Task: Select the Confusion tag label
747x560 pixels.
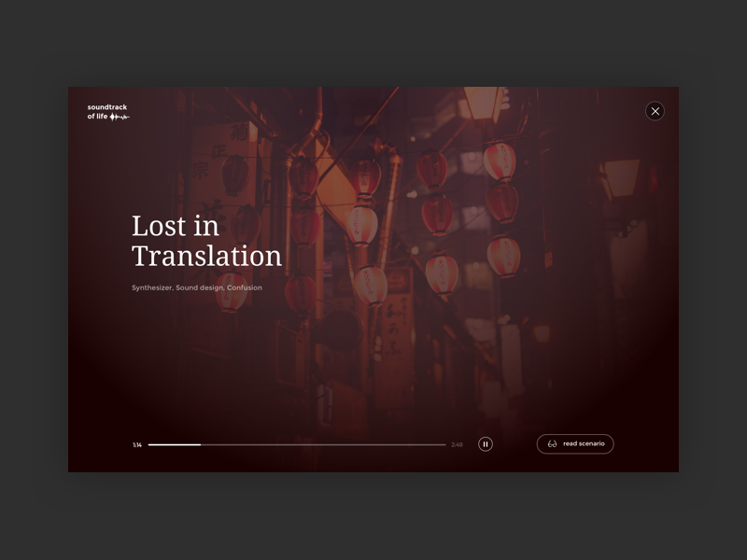Action: (x=246, y=287)
